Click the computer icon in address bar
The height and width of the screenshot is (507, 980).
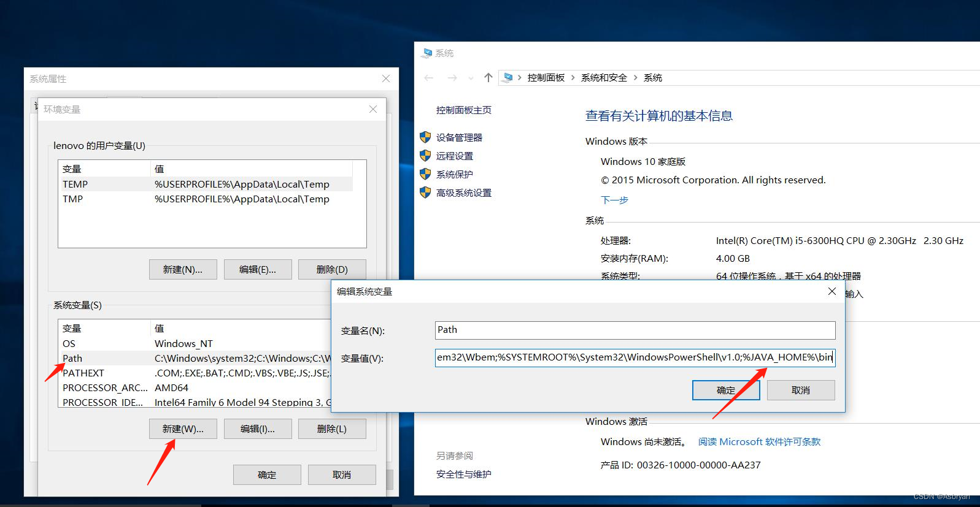click(x=507, y=78)
